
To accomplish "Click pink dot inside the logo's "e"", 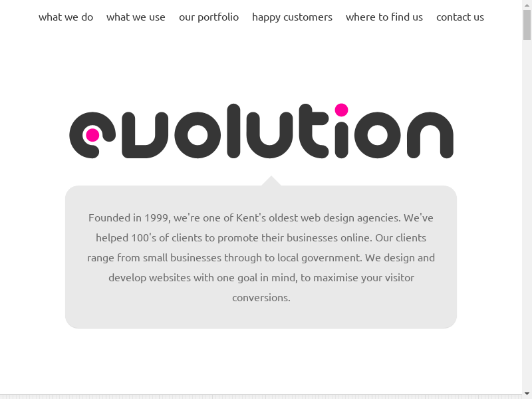I will coord(92,136).
